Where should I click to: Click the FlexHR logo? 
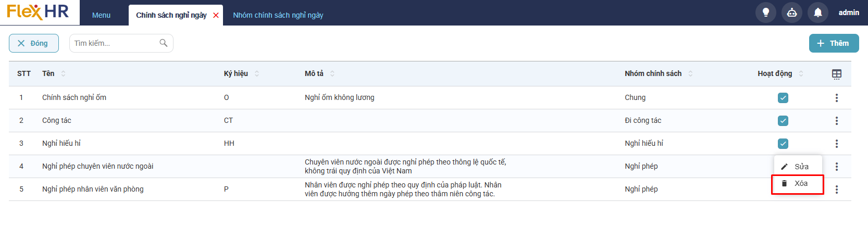[x=38, y=11]
